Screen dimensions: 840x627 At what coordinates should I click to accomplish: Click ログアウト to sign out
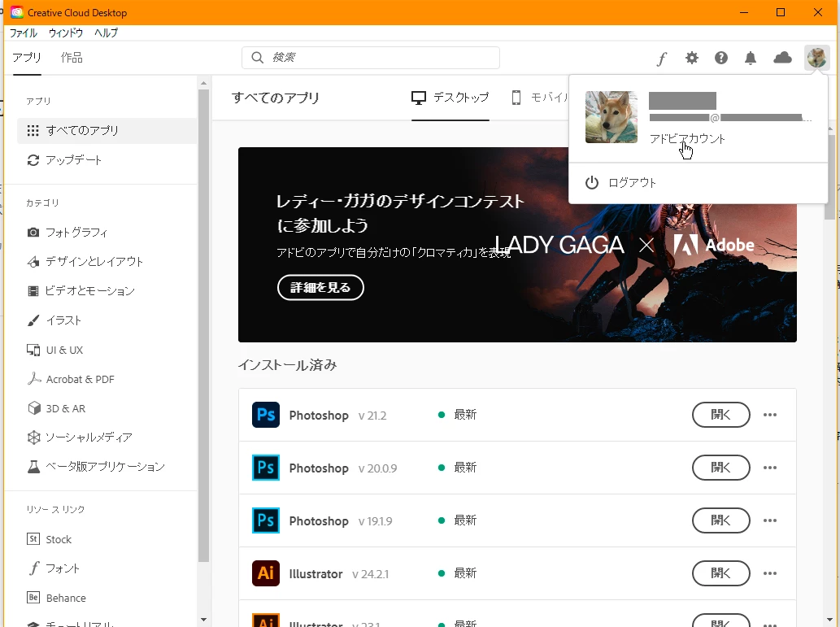tap(632, 183)
